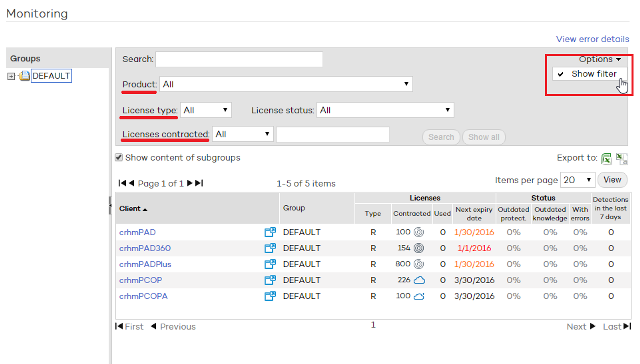Export list to Excel file

tap(606, 158)
